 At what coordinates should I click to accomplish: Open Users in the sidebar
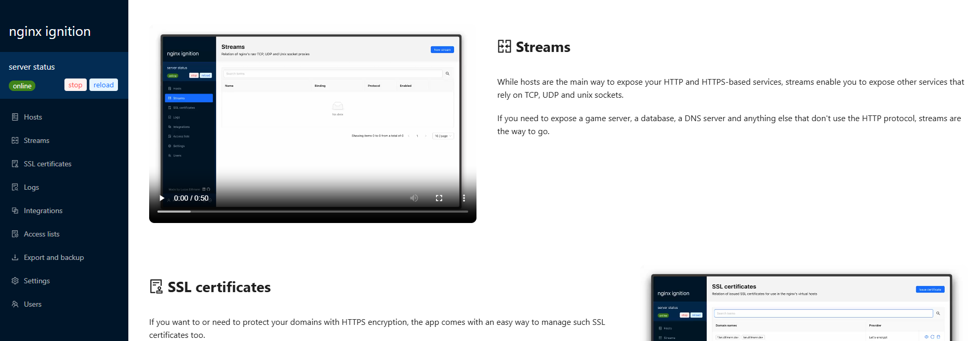click(x=64, y=304)
